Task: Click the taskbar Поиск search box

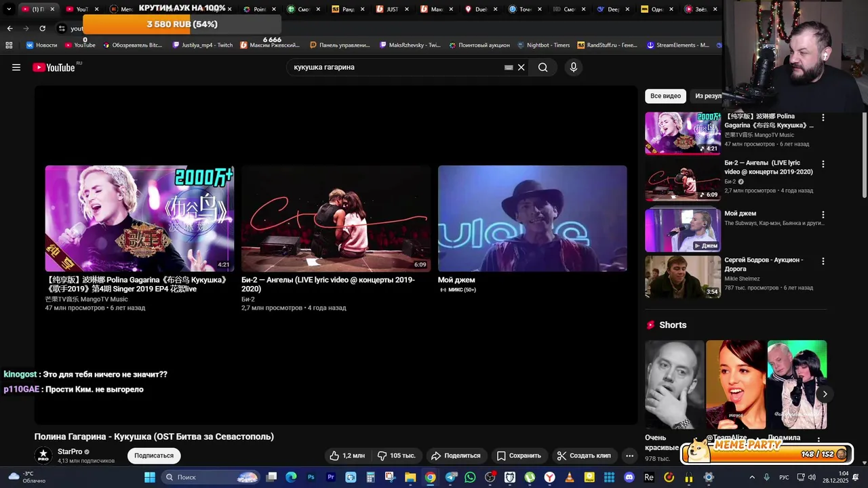Action: [x=211, y=477]
